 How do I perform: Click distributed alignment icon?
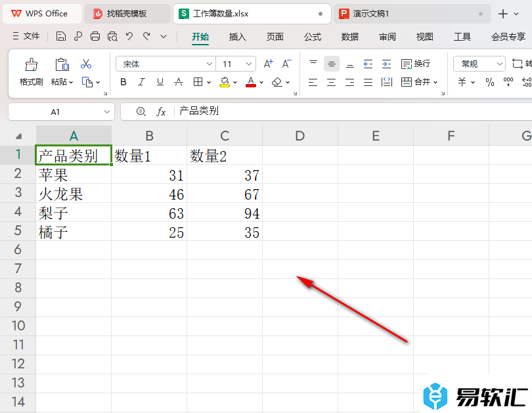tap(387, 82)
